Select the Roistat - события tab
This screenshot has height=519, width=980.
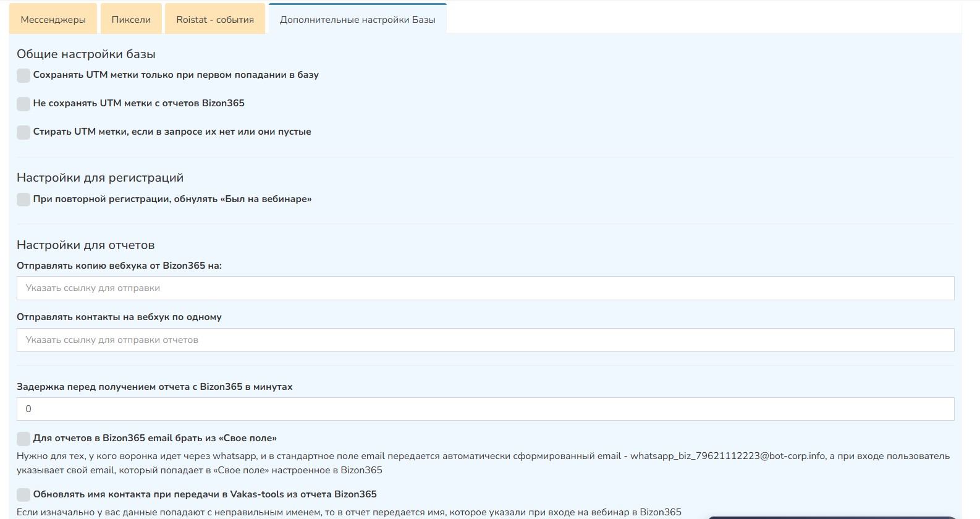tap(215, 20)
